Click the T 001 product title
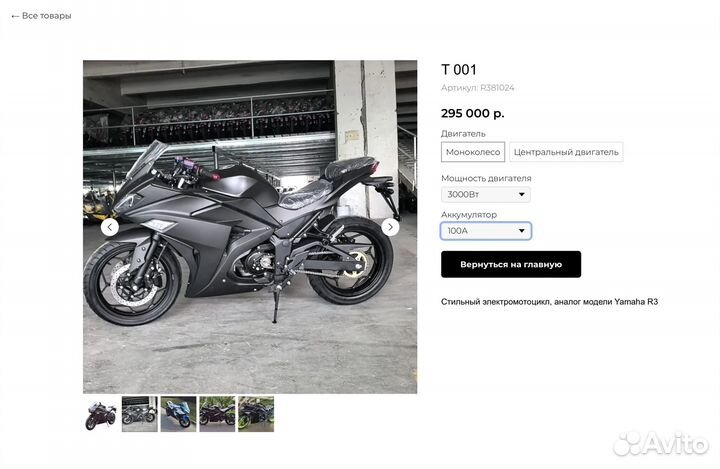The image size is (720, 469). click(459, 70)
